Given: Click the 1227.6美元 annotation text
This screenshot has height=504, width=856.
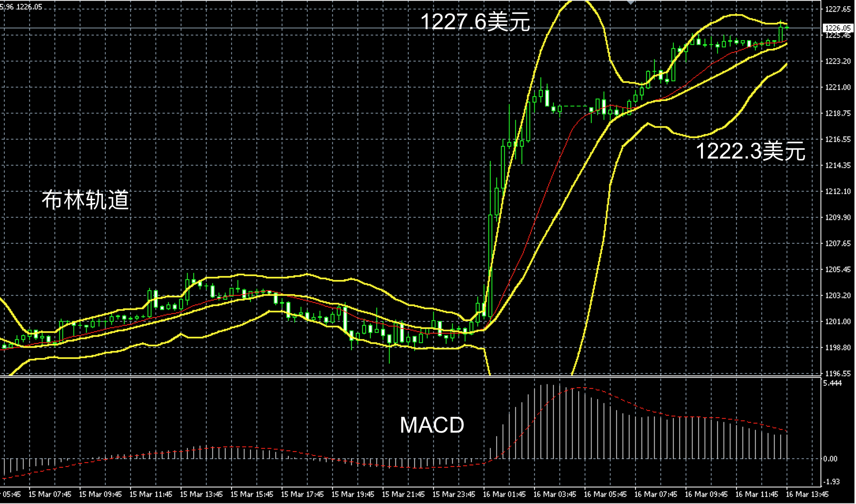Looking at the screenshot, I should [x=475, y=21].
